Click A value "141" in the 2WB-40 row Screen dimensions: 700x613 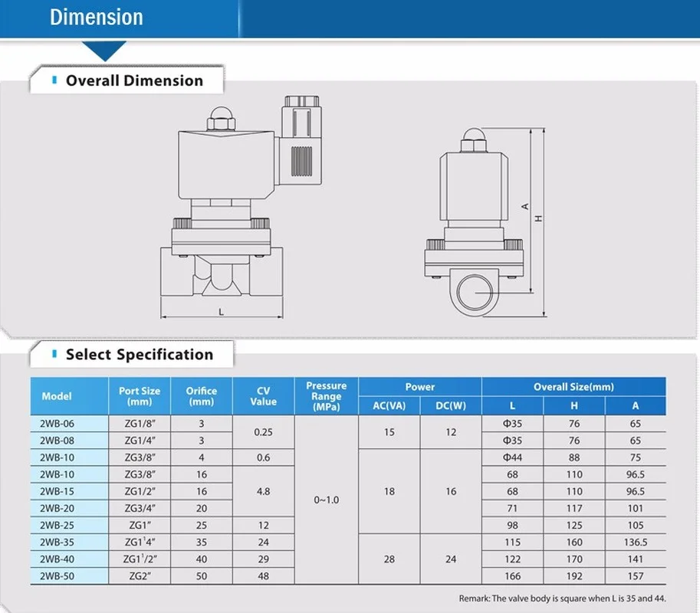tap(636, 559)
